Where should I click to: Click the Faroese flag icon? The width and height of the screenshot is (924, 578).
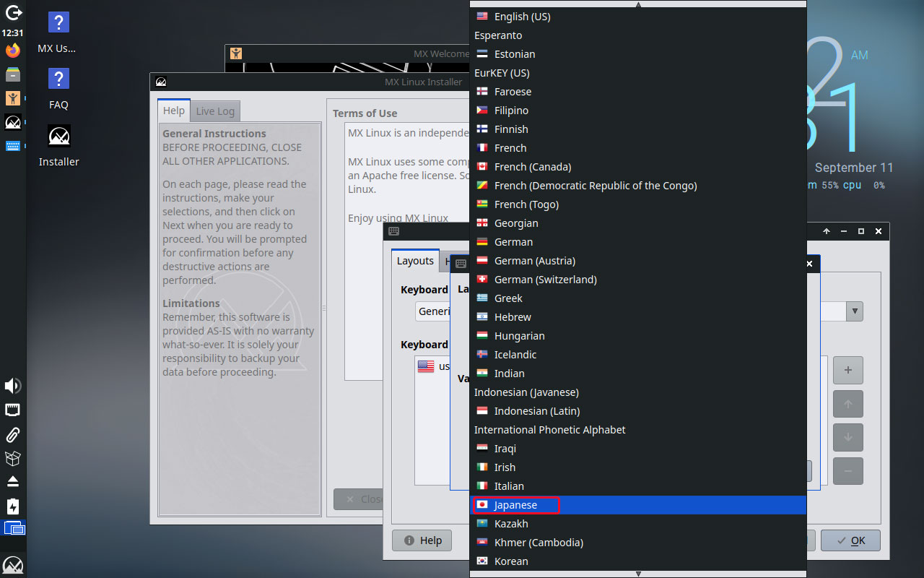(x=482, y=92)
